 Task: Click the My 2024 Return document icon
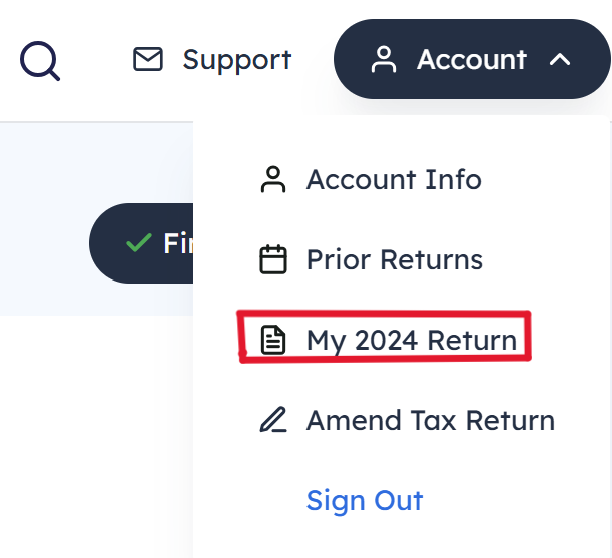coord(273,340)
